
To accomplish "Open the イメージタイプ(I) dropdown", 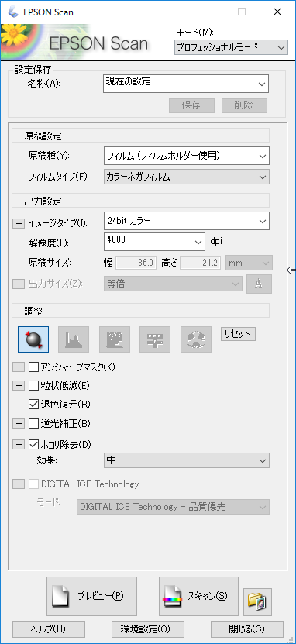I will (187, 221).
